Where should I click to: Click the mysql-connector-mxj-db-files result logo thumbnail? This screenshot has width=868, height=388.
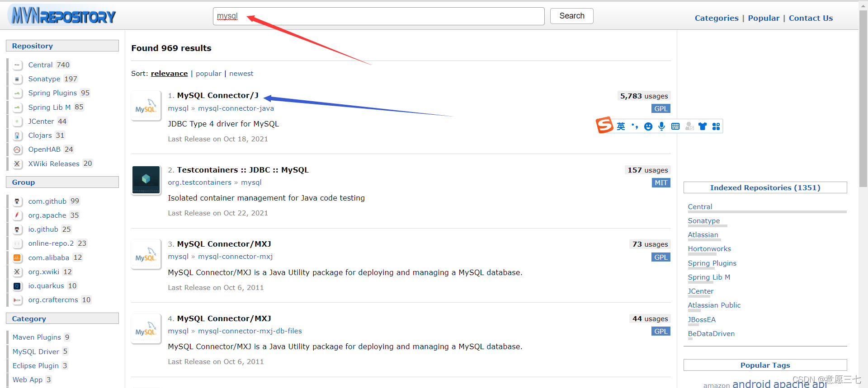pyautogui.click(x=146, y=329)
